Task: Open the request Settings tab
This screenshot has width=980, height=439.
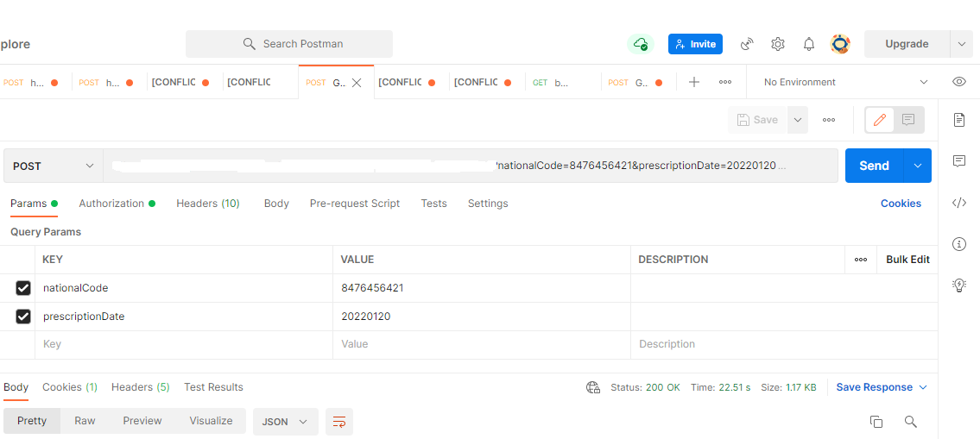Action: [488, 203]
